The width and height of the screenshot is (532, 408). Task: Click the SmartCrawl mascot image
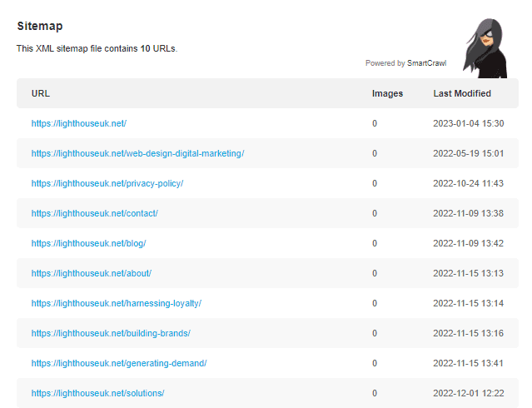485,48
